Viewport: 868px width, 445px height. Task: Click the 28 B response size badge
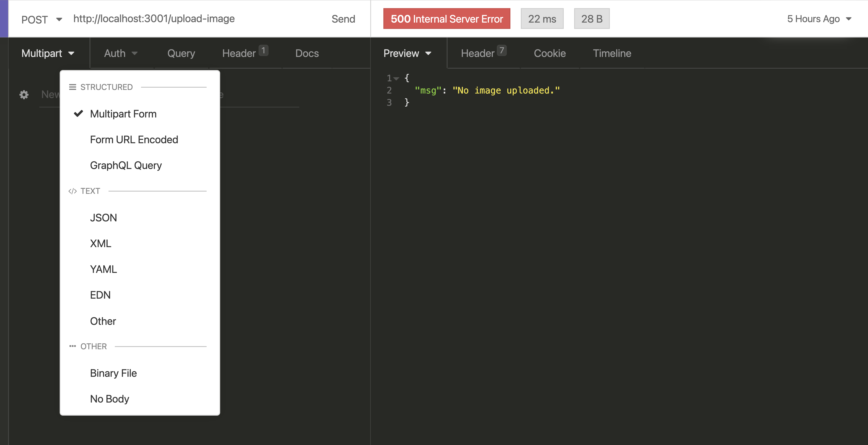pyautogui.click(x=592, y=19)
